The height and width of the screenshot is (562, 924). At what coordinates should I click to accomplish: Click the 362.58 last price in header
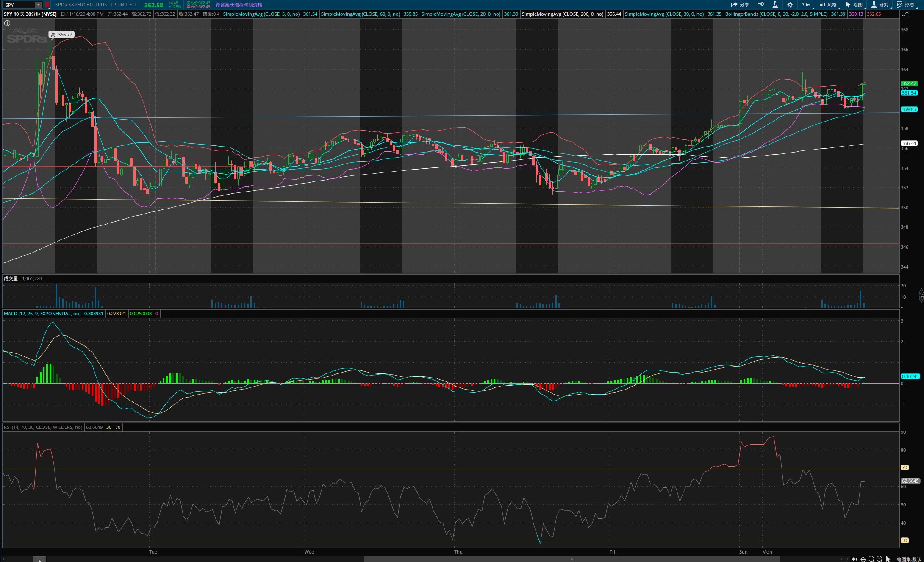click(x=153, y=5)
